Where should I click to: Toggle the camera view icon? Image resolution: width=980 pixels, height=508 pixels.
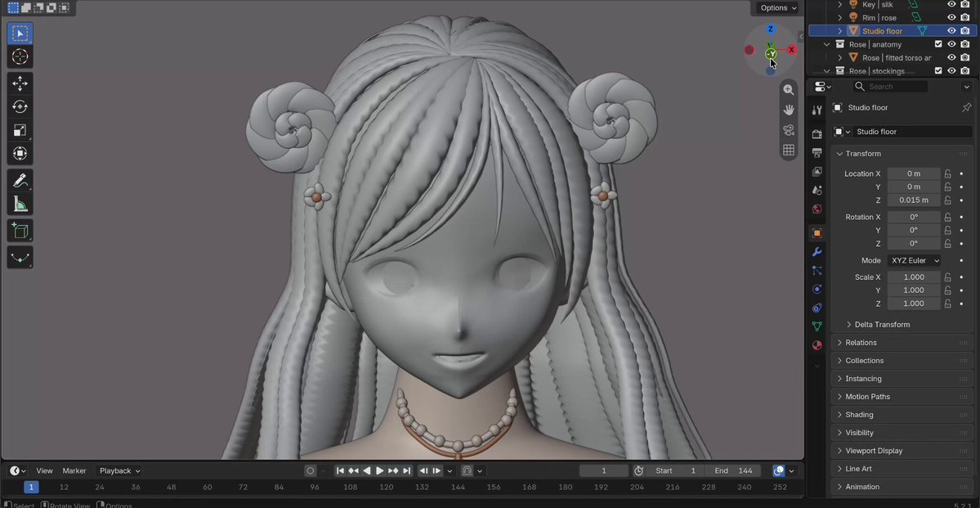[789, 130]
